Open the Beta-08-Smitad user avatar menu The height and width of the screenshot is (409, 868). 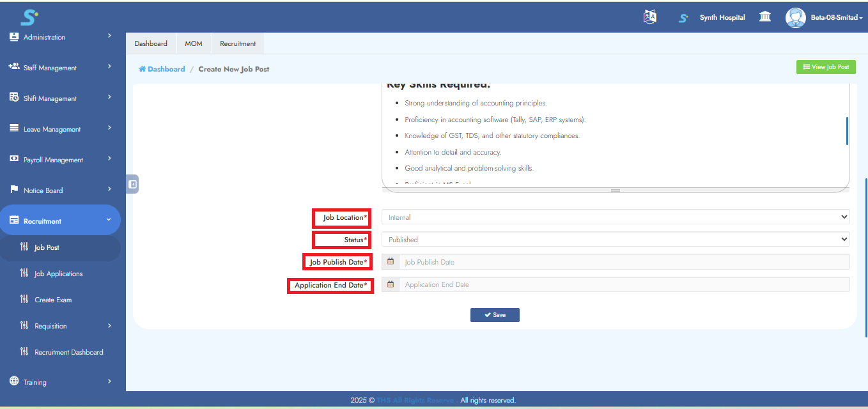(796, 17)
